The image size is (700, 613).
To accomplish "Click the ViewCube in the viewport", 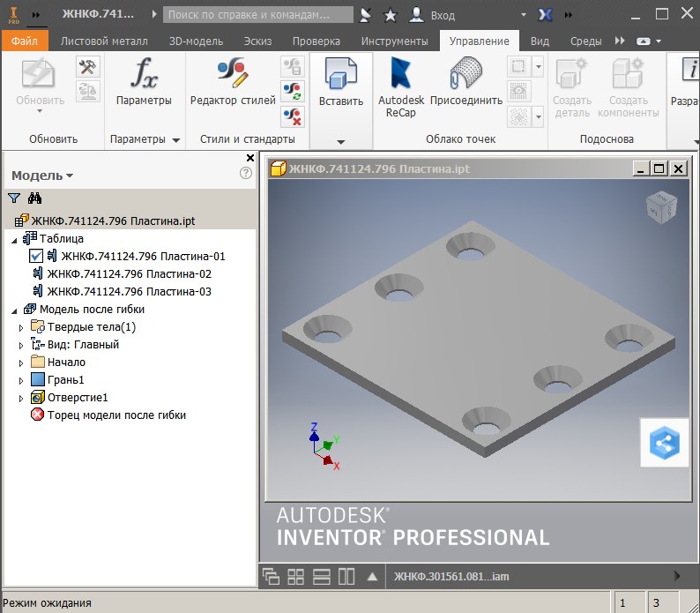I will (661, 207).
